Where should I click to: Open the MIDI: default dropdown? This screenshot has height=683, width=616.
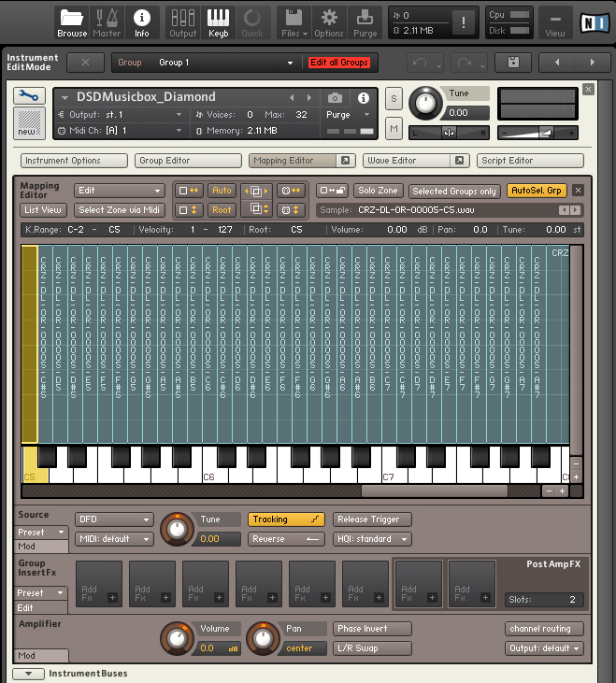pos(114,539)
